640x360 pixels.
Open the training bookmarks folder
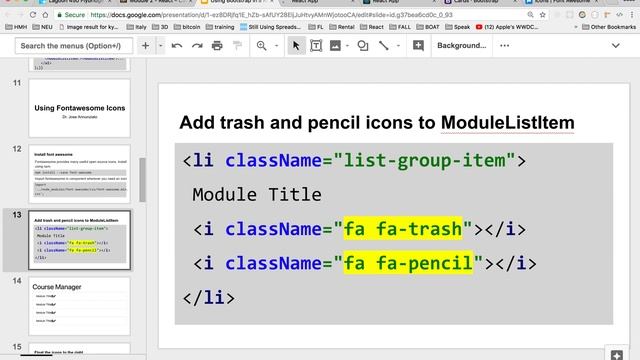point(220,27)
